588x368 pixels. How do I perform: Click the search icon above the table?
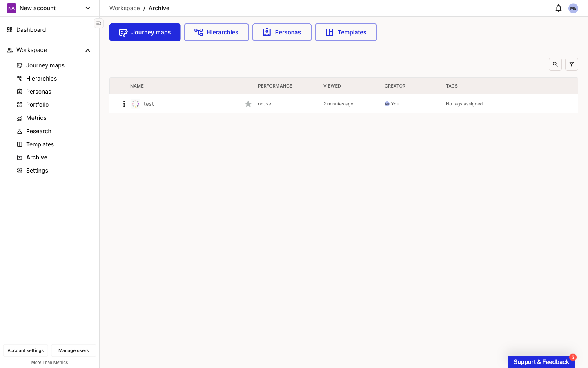click(555, 64)
